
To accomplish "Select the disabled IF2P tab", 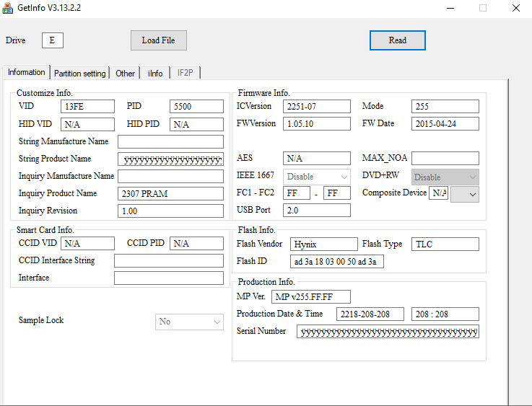I will coord(186,73).
